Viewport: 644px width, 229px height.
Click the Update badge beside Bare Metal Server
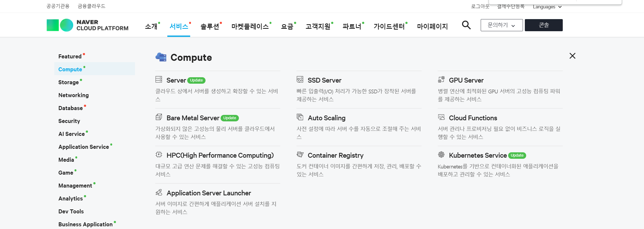tap(230, 118)
